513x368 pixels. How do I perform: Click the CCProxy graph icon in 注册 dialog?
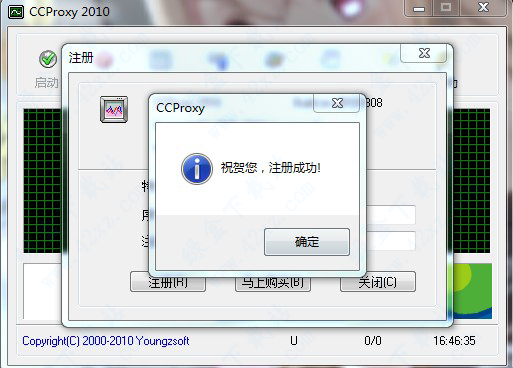click(x=114, y=109)
